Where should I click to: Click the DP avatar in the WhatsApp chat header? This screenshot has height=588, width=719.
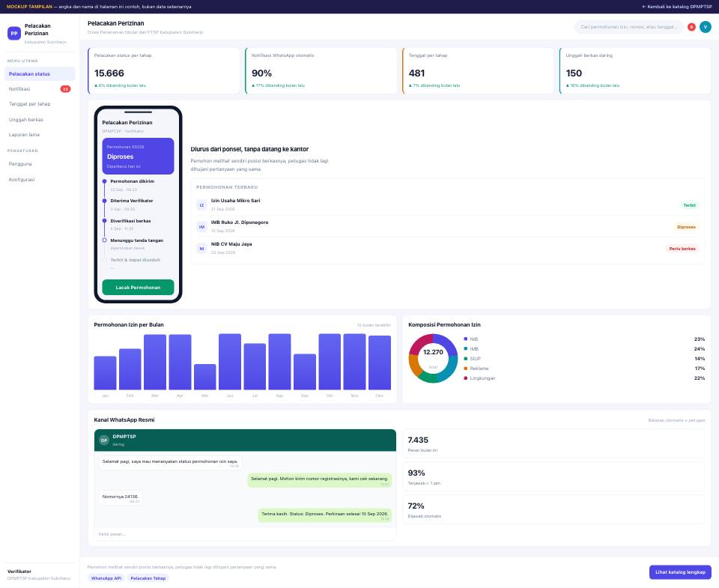tap(104, 440)
